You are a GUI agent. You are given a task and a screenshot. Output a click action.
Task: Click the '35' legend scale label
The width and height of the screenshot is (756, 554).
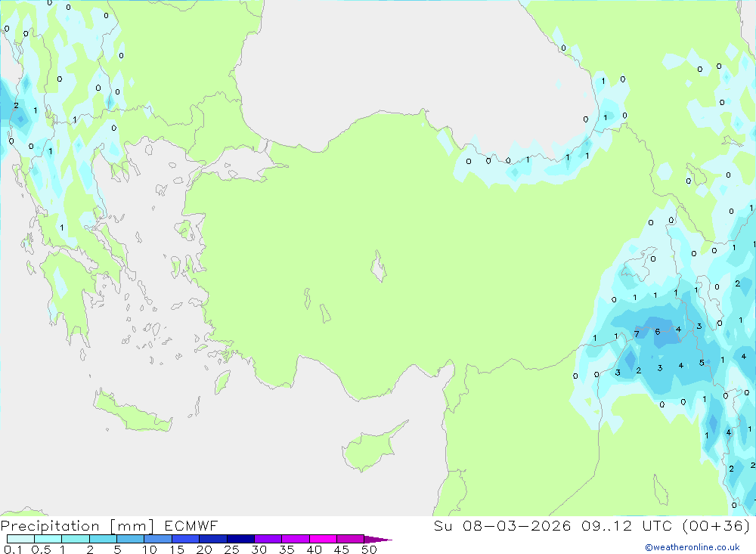tap(287, 549)
